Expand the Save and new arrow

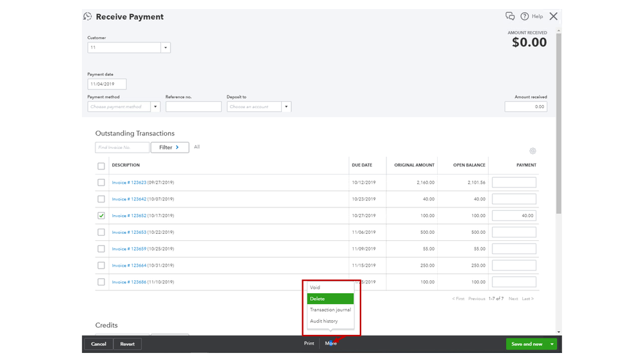click(552, 344)
